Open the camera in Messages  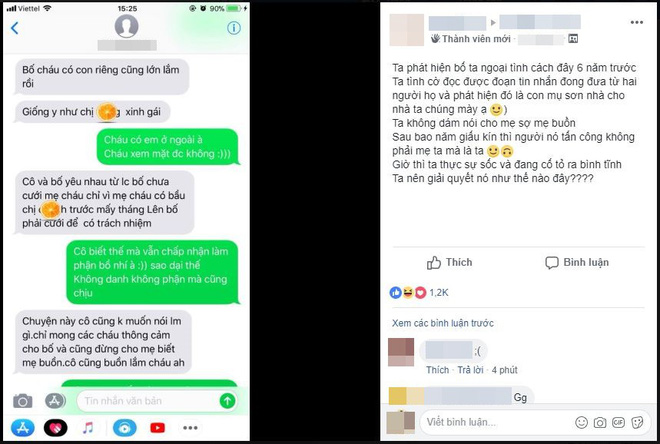click(22, 401)
